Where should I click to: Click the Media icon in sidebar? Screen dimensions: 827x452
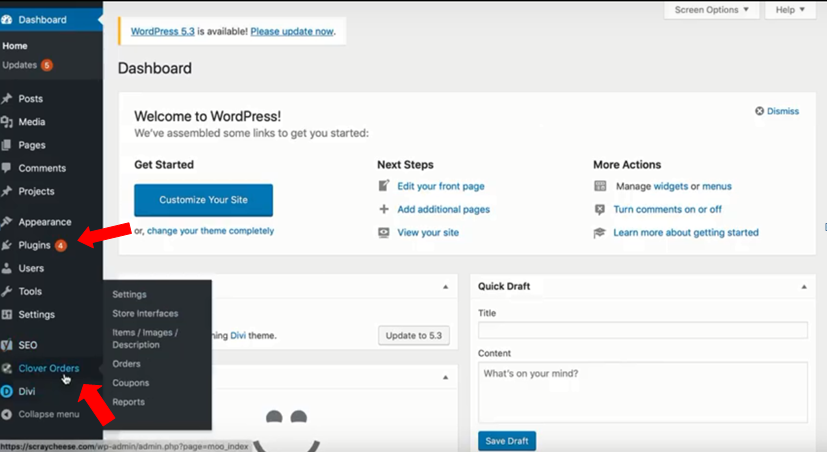(6, 122)
